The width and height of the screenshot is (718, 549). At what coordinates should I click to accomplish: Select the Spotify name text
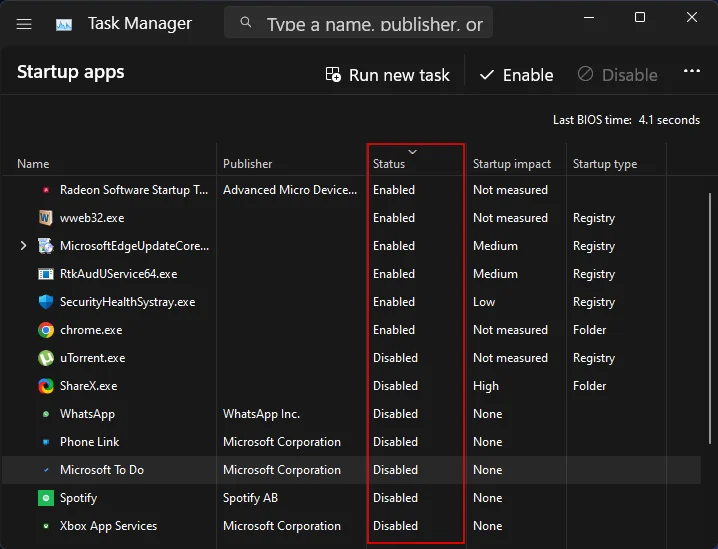(x=78, y=498)
